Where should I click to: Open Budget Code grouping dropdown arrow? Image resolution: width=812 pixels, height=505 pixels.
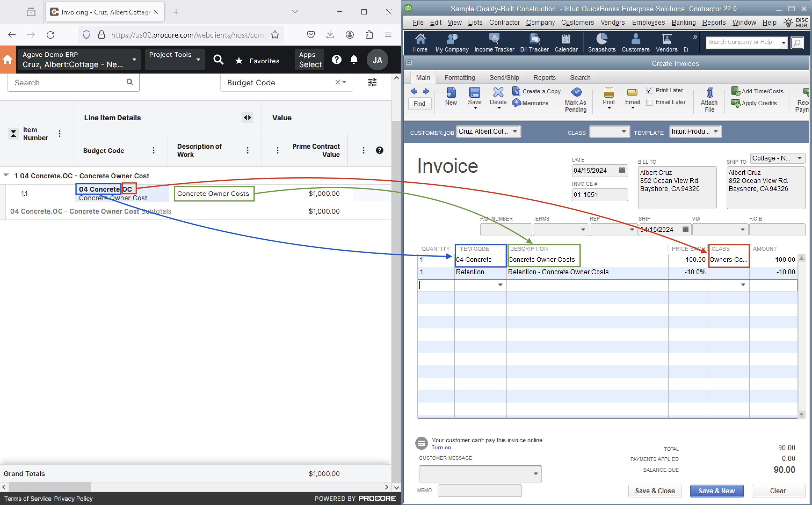(x=344, y=82)
